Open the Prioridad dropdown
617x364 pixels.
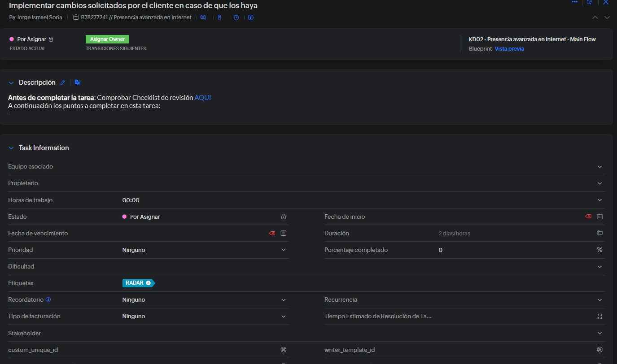click(284, 250)
